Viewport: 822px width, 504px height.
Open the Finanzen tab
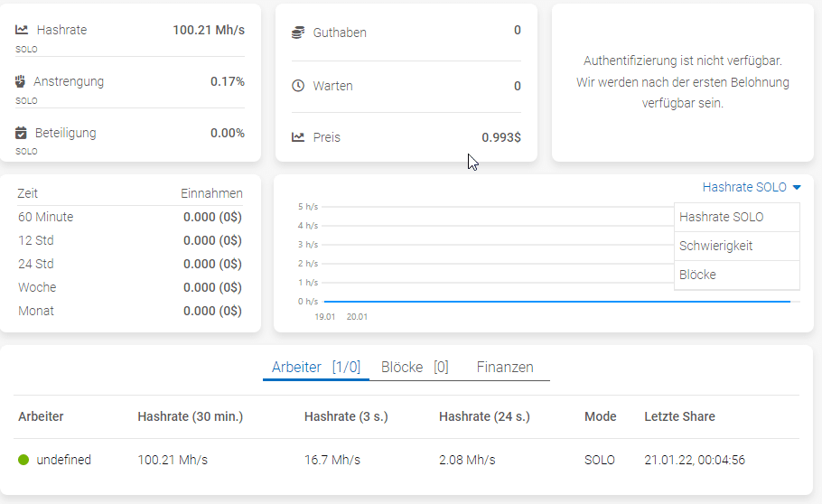pyautogui.click(x=505, y=367)
